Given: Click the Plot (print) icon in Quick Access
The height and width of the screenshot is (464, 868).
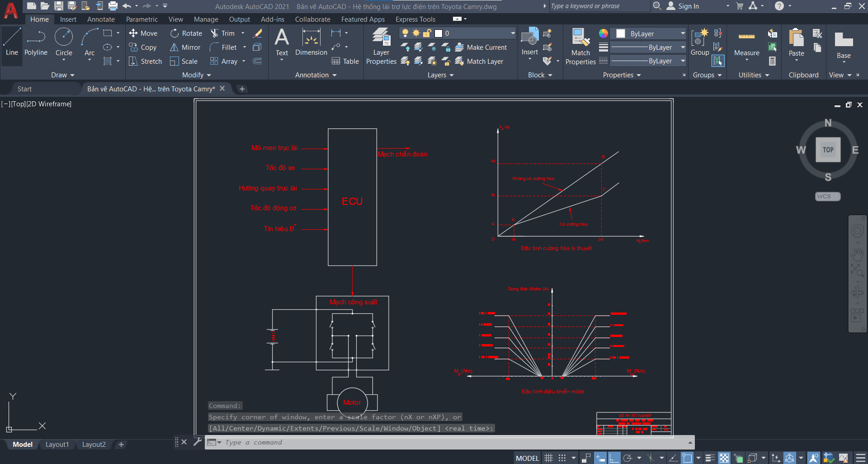Looking at the screenshot, I should (x=113, y=6).
